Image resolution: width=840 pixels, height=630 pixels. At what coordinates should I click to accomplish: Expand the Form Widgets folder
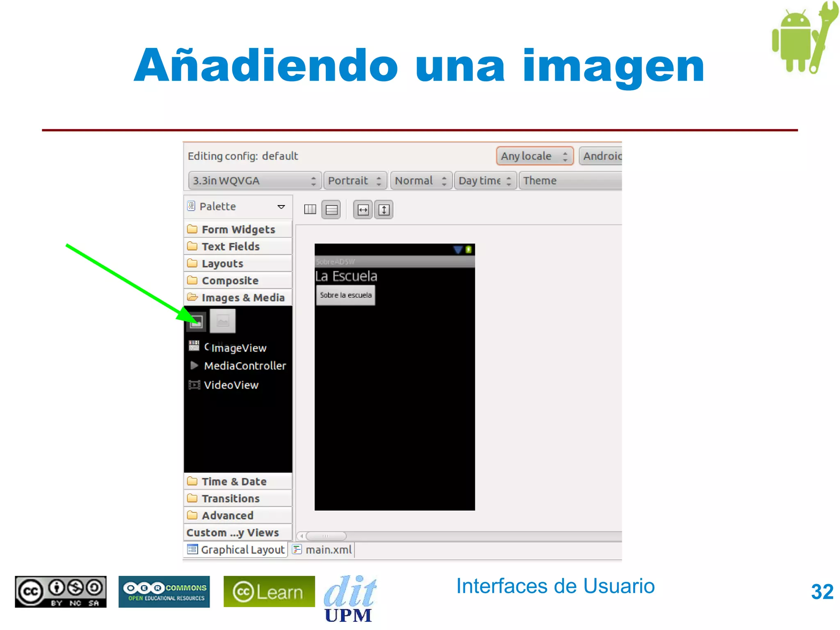tap(238, 229)
